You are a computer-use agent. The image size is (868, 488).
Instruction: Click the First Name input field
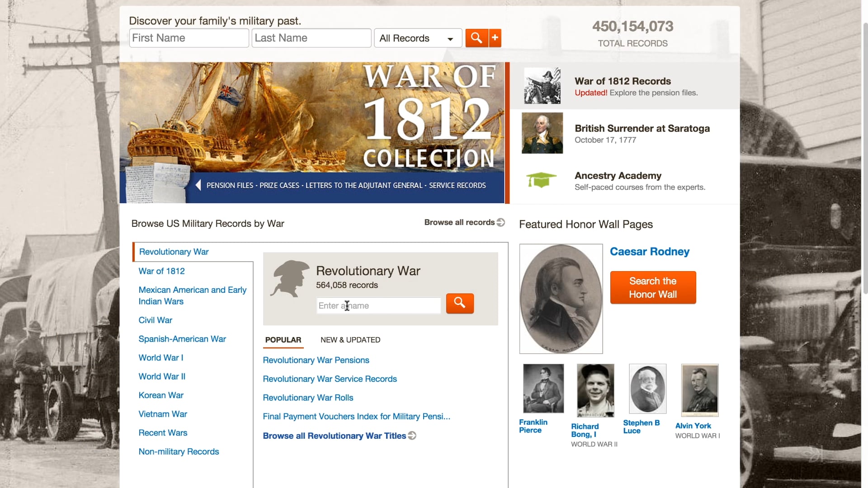(x=189, y=38)
